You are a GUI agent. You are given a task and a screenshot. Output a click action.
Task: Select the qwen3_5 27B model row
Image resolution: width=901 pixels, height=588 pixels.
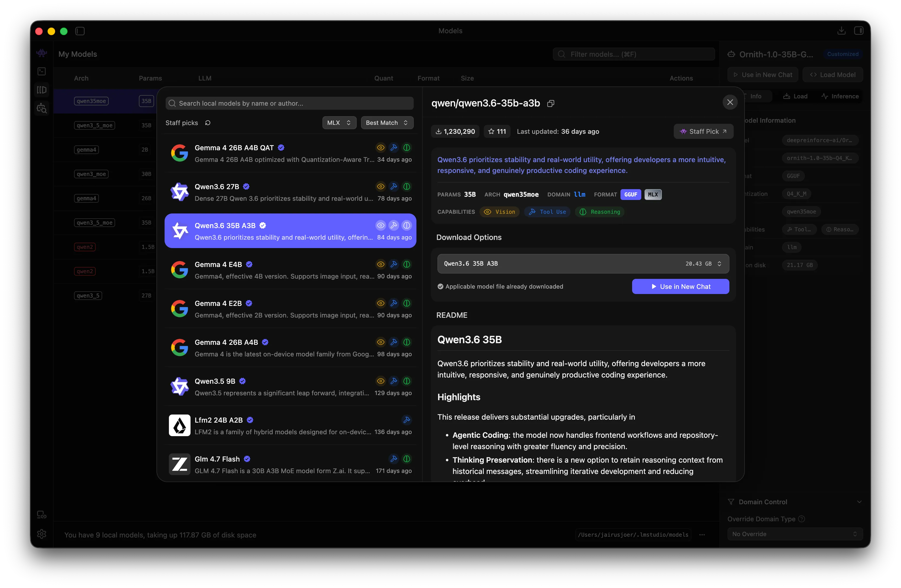point(105,296)
